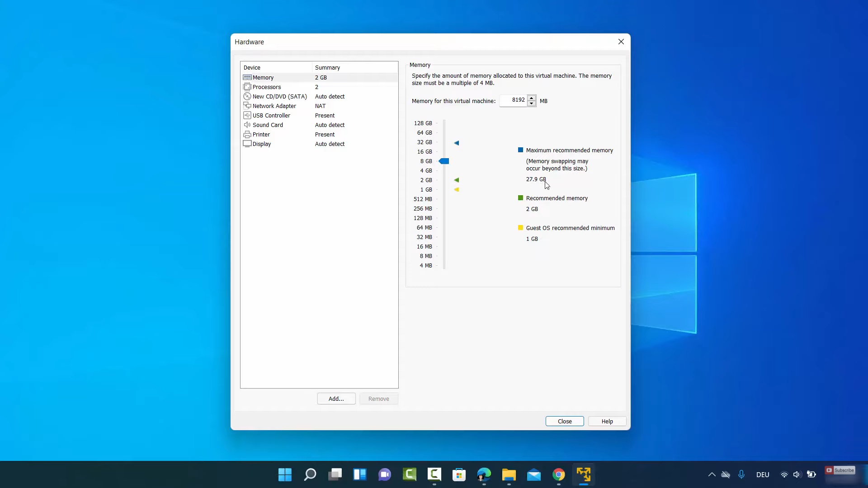The width and height of the screenshot is (868, 488).
Task: Click the Close button at dialog bottom
Action: coord(565,421)
